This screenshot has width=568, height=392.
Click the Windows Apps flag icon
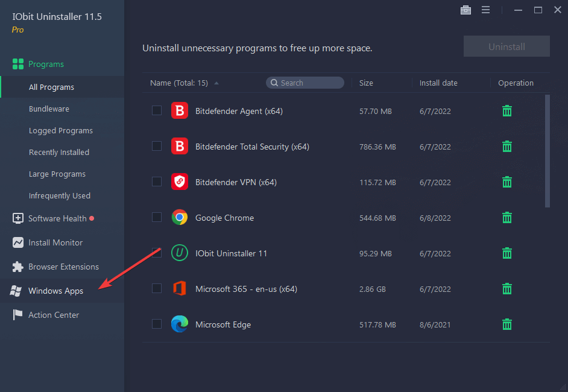coord(16,291)
